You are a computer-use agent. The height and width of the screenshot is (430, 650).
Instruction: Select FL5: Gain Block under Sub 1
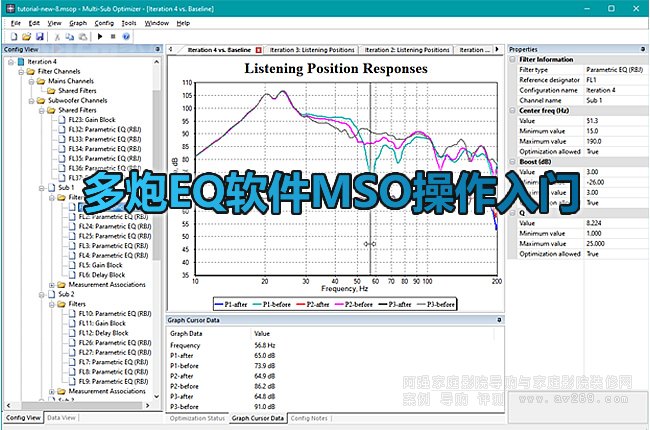100,265
